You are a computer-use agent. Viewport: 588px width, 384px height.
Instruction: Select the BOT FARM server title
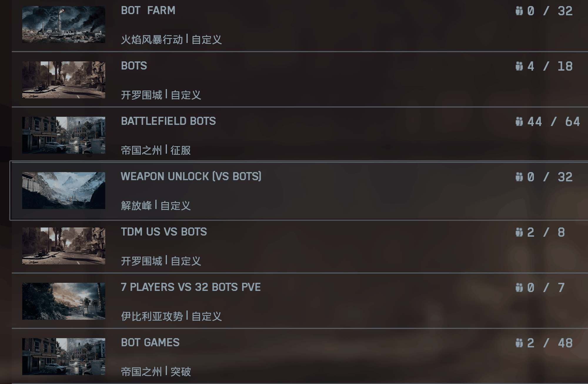[148, 11]
